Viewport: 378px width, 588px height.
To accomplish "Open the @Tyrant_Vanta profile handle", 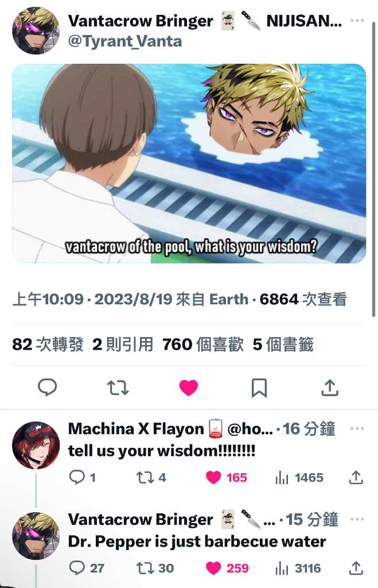I will click(x=124, y=41).
